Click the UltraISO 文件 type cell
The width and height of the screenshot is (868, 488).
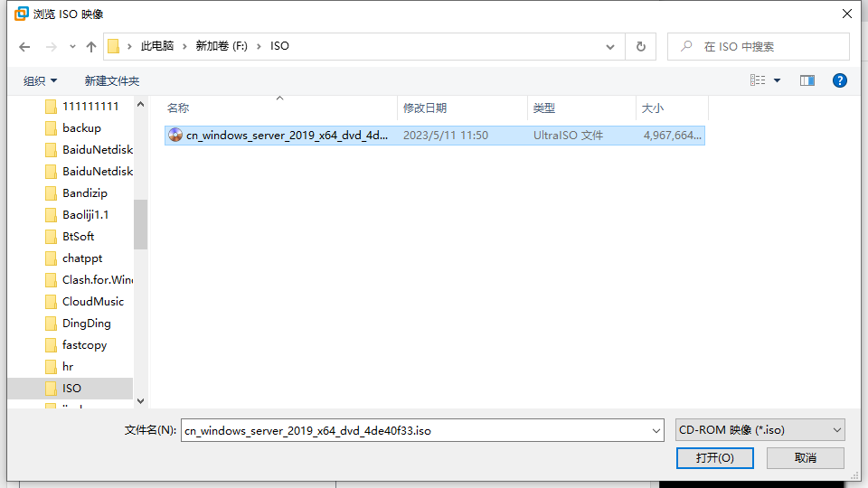568,136
